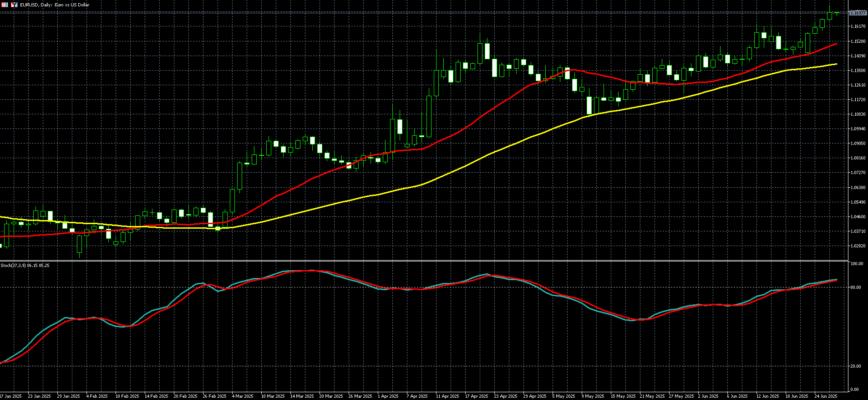This screenshot has height=400, width=868.
Task: Select the highlighted current price label 1.16977
Action: [x=858, y=13]
